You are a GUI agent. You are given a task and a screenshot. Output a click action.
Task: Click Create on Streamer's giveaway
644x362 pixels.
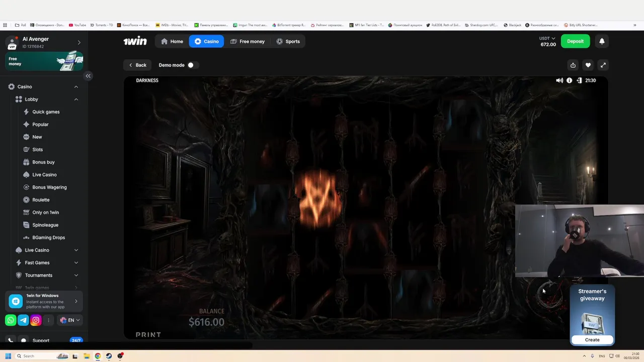[x=592, y=340]
